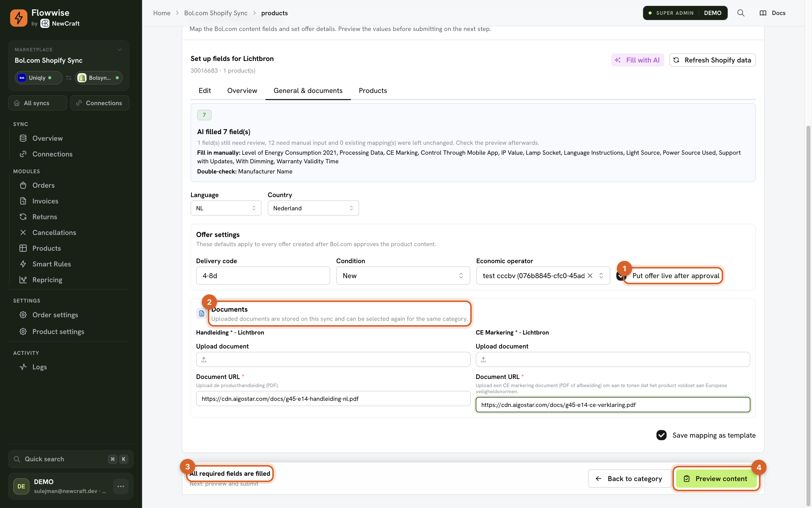This screenshot has width=812, height=508.
Task: Click the products breadcrumb
Action: tap(275, 13)
